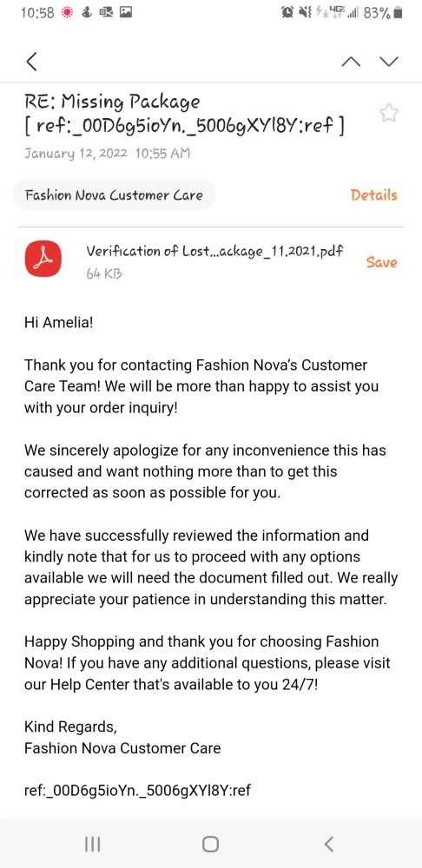Tap the email subject RE: Missing Package
Image resolution: width=422 pixels, height=868 pixels.
pos(112,102)
